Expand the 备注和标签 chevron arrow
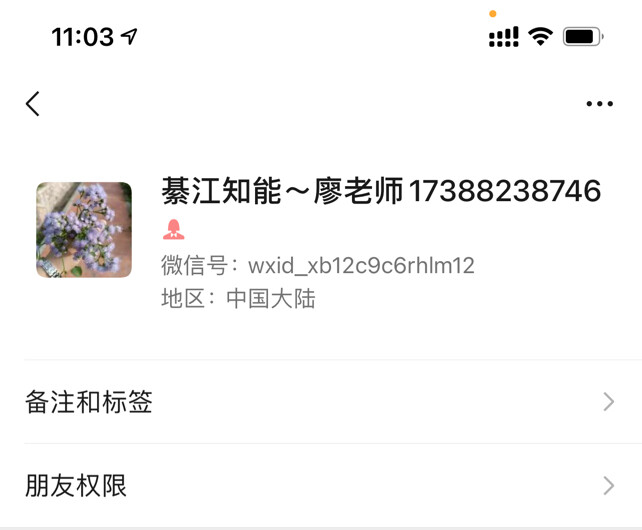This screenshot has height=530, width=642. (609, 402)
